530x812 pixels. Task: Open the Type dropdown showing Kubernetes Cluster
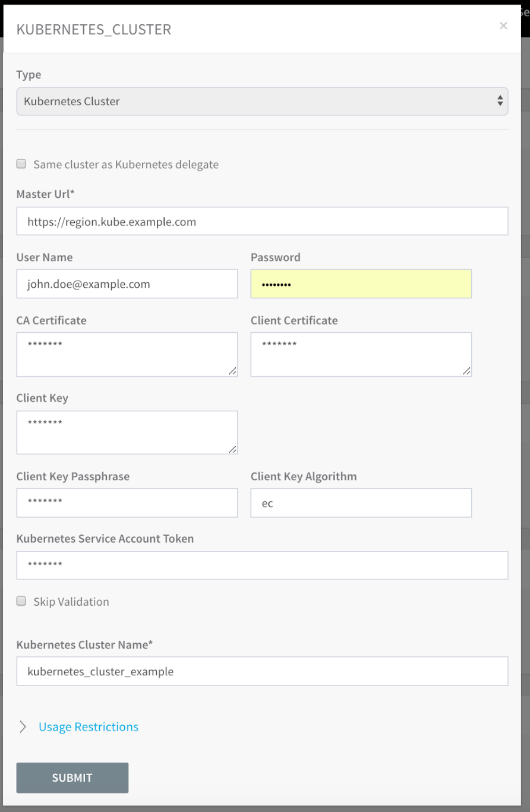click(262, 101)
